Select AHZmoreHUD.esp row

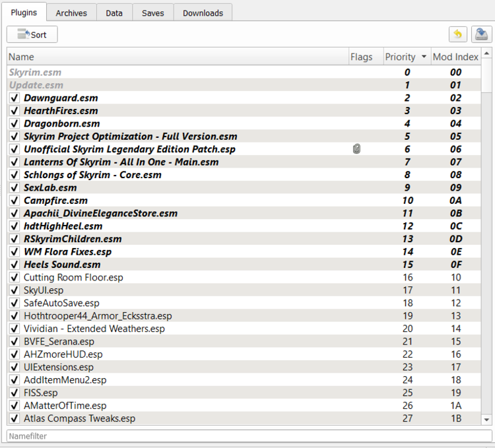point(244,354)
